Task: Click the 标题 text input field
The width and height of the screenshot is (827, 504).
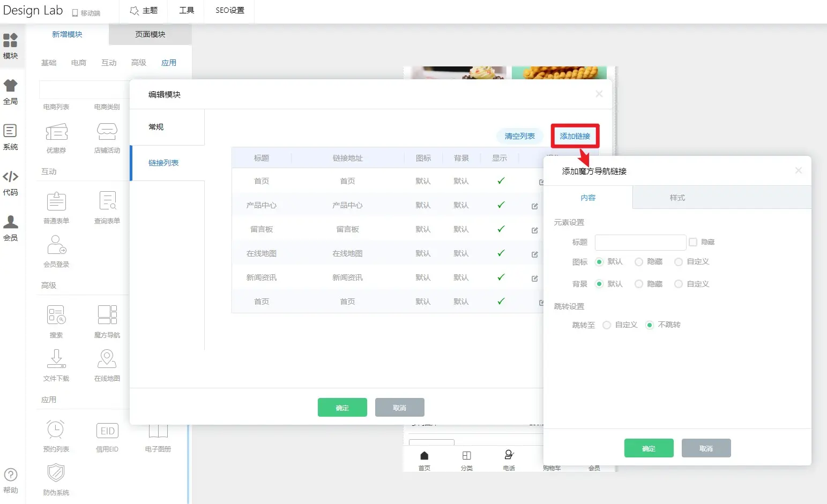Action: (640, 242)
